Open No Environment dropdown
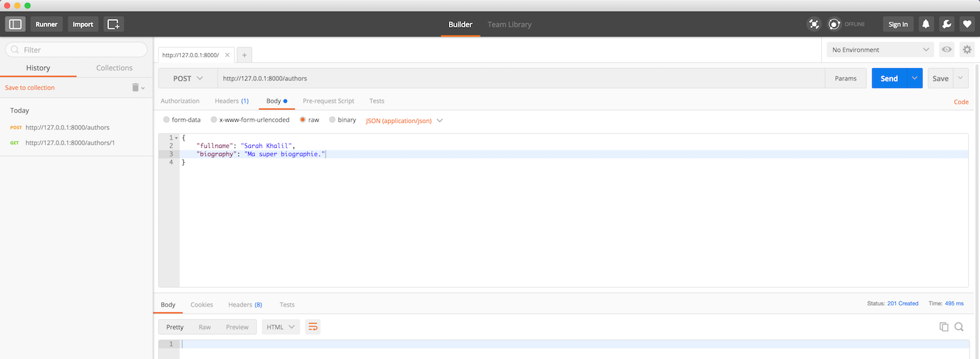 pos(880,50)
